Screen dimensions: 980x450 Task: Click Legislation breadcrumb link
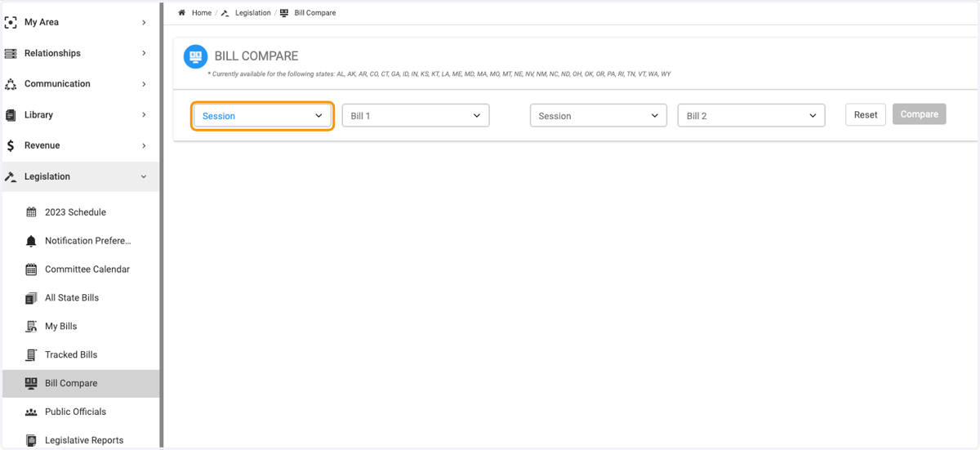point(252,13)
